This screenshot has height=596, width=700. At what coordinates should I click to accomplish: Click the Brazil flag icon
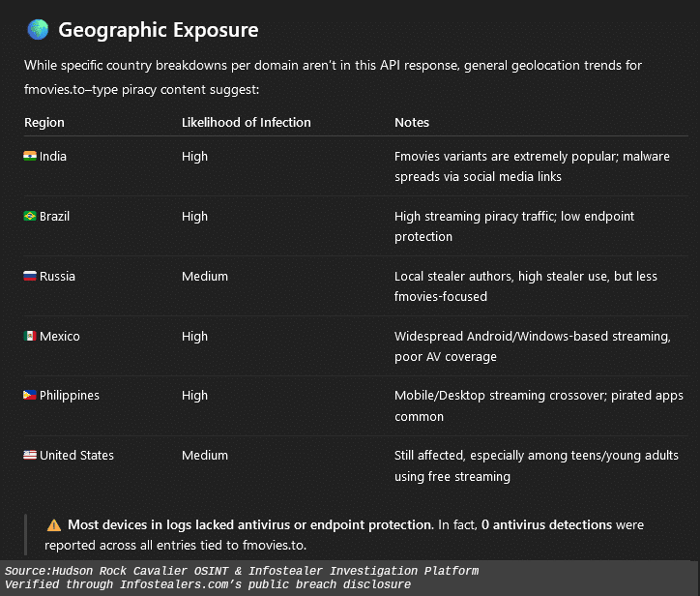[30, 216]
